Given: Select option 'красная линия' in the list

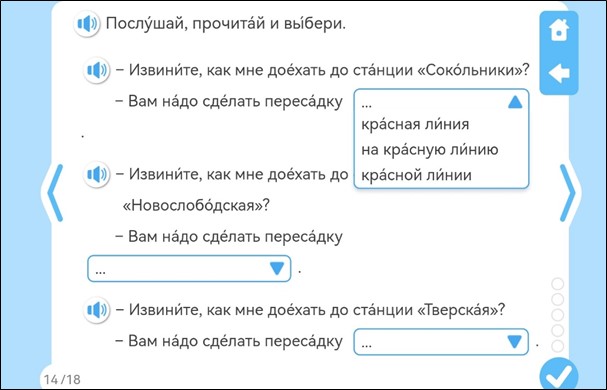Looking at the screenshot, I should (415, 124).
